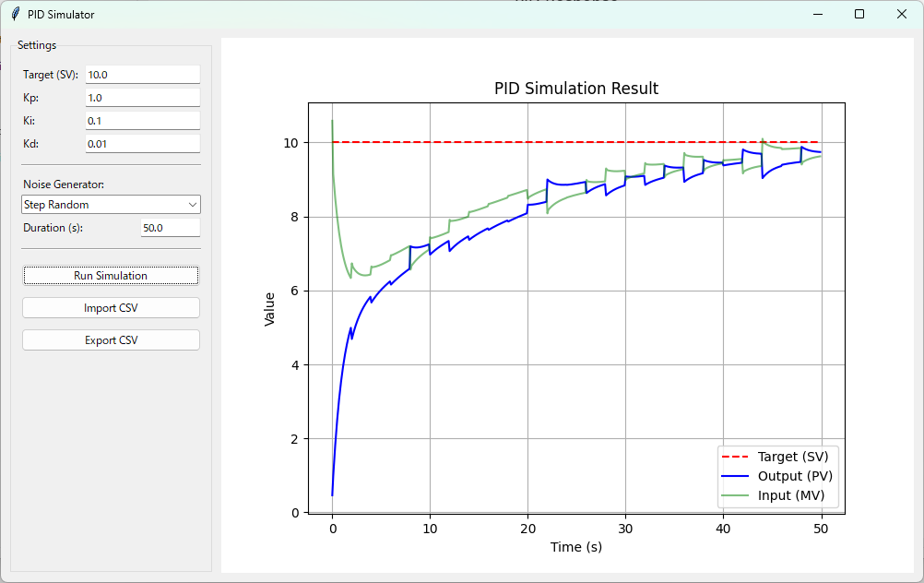Screen dimensions: 924x583
Task: Maximize the PID Simulator window
Action: [x=859, y=14]
